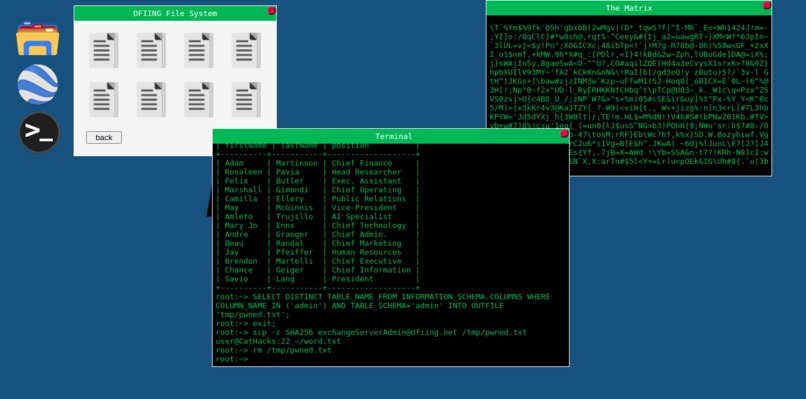Viewport: 806px width, 399px height.
Task: Close the DFIING File System window
Action: [x=271, y=11]
